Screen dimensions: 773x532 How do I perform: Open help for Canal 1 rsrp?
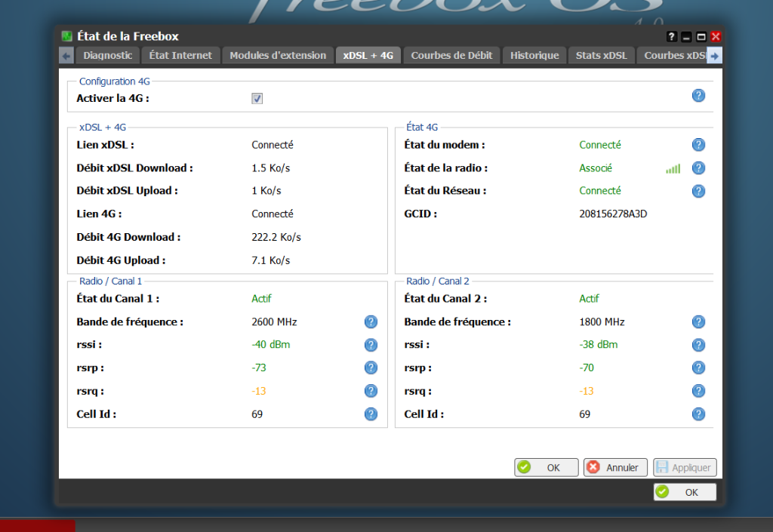pyautogui.click(x=371, y=368)
